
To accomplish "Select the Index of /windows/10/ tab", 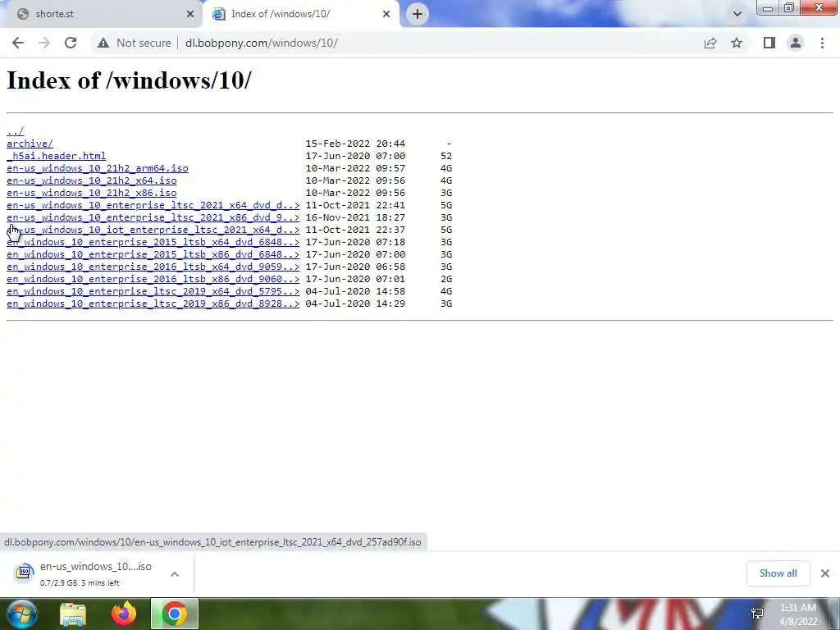I will tap(300, 14).
